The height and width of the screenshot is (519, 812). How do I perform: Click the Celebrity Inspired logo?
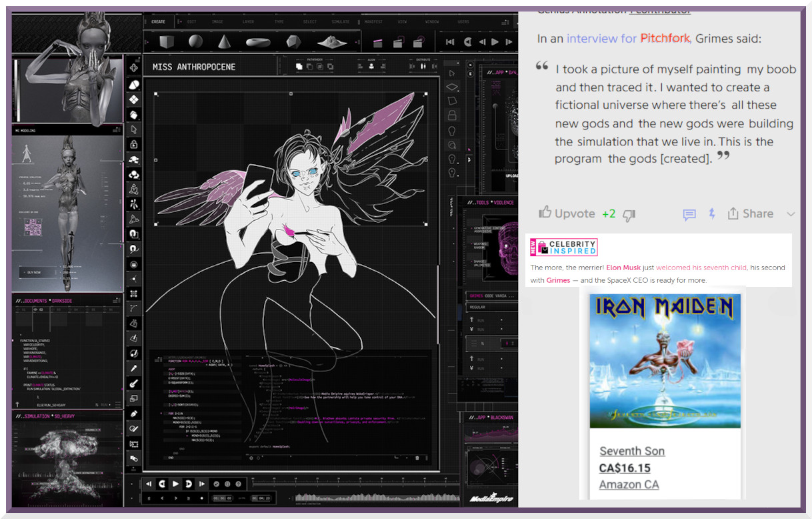tap(563, 247)
